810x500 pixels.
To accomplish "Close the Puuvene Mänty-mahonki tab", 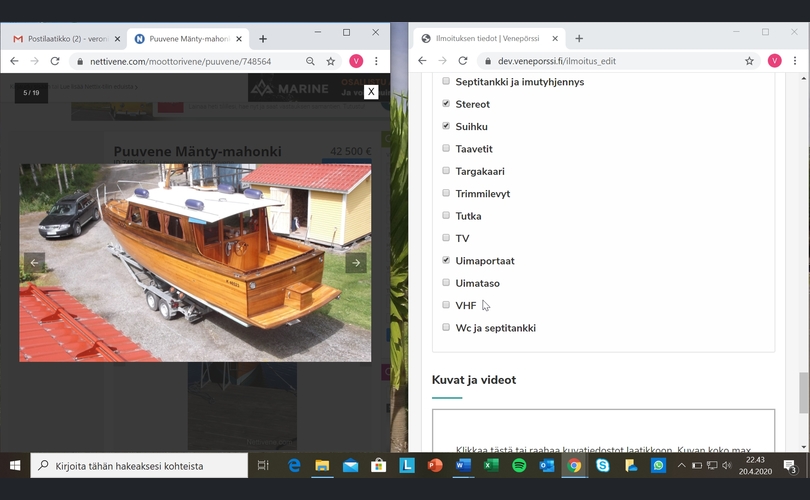I will click(x=239, y=39).
